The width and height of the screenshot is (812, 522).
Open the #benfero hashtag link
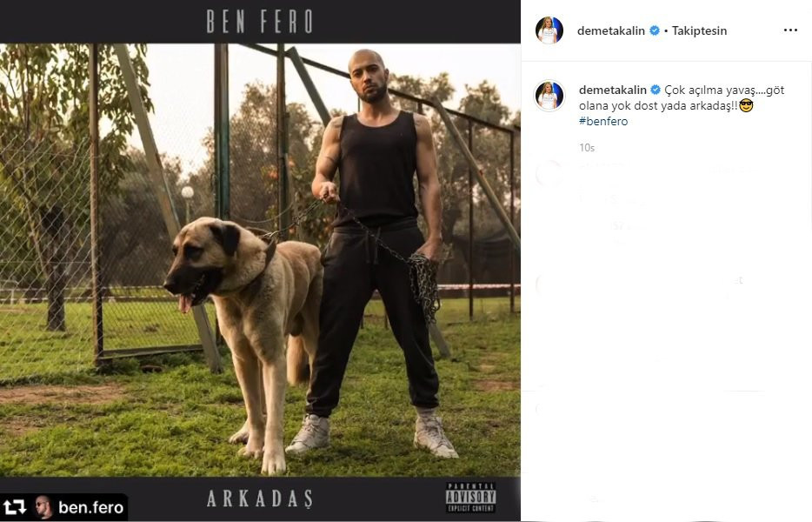point(603,121)
